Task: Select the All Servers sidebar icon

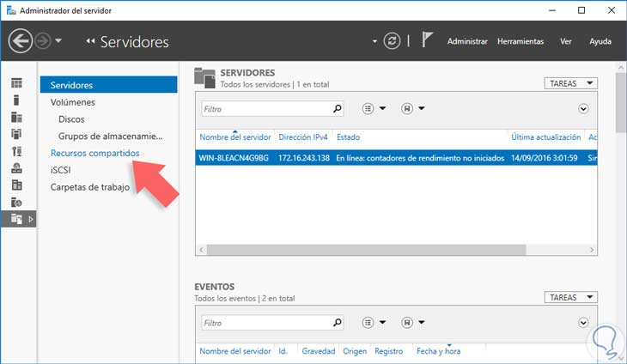Action: pyautogui.click(x=16, y=117)
